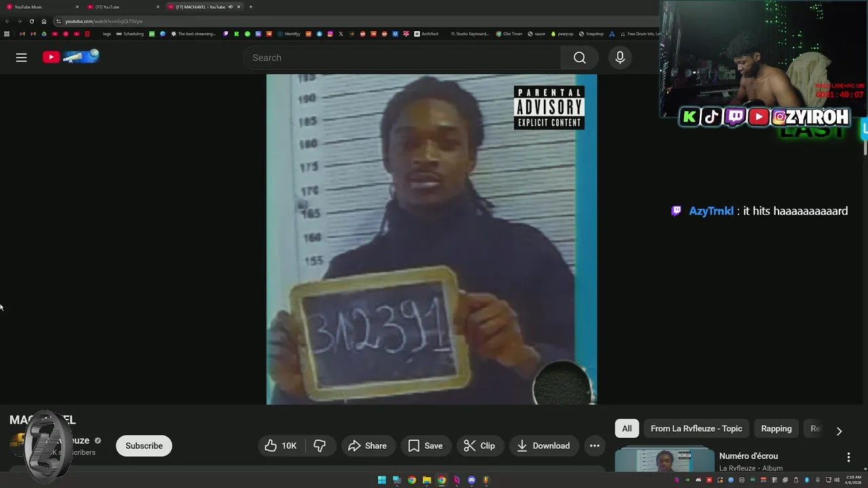Image resolution: width=868 pixels, height=488 pixels.
Task: Open the pearpop bookmark
Action: pos(562,34)
